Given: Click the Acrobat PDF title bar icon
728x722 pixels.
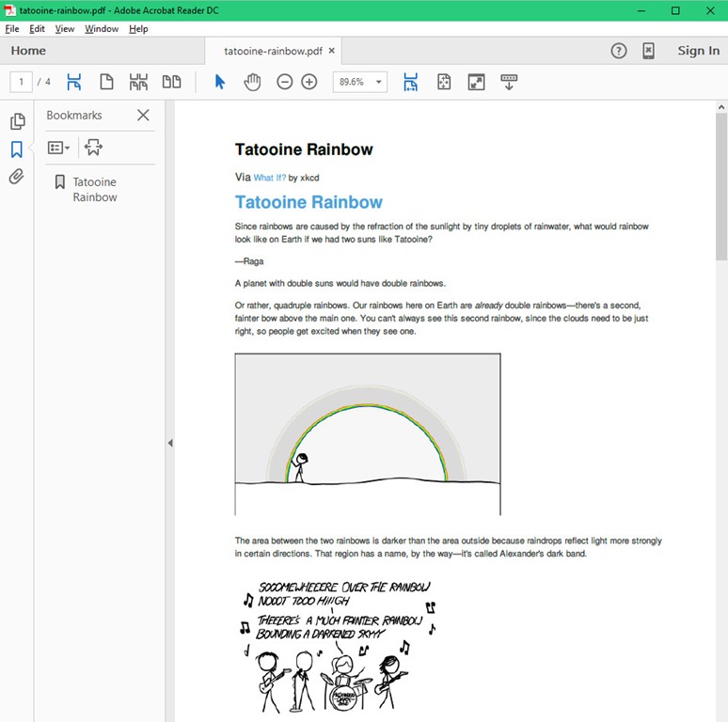Looking at the screenshot, I should tap(9, 10).
